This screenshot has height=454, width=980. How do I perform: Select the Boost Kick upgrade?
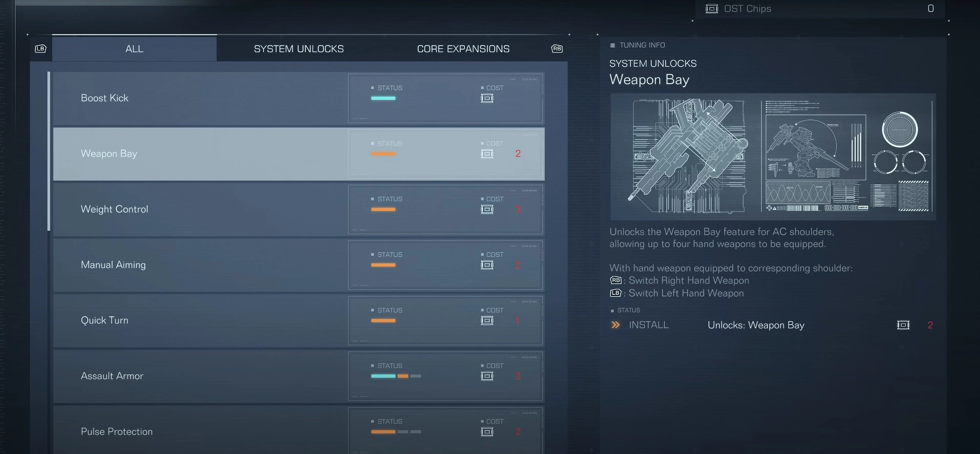point(200,98)
